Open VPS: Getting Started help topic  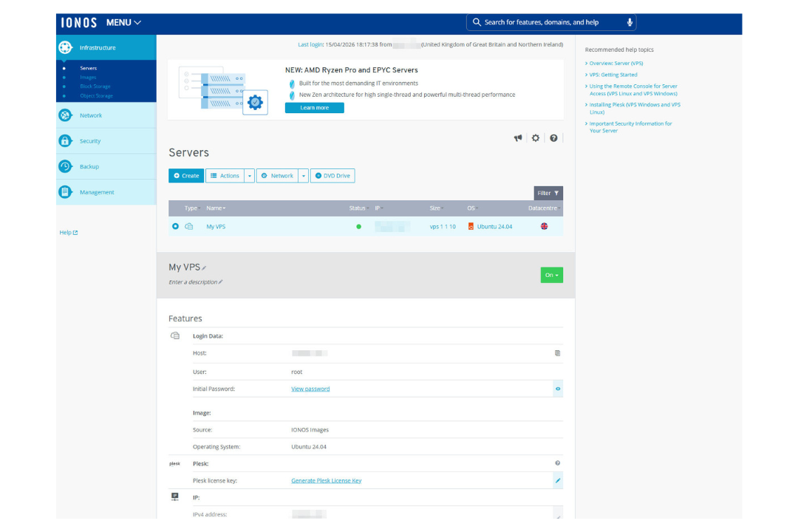[x=613, y=75]
